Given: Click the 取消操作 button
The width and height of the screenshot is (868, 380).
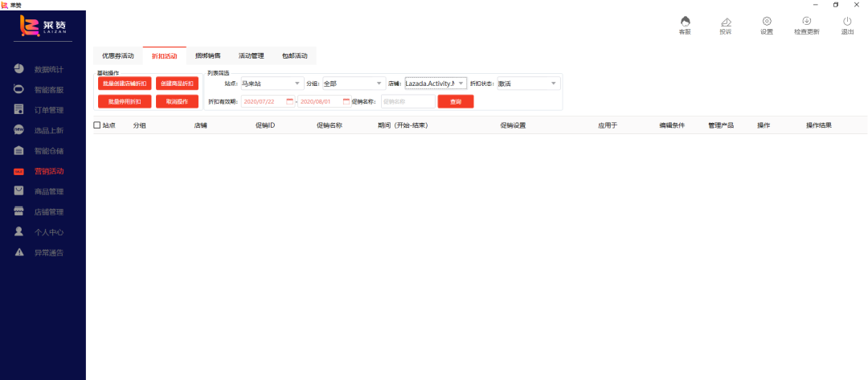Looking at the screenshot, I should 177,102.
